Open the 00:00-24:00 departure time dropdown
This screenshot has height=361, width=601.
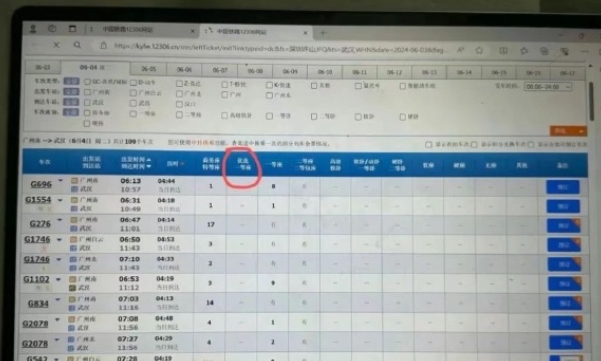pos(548,87)
